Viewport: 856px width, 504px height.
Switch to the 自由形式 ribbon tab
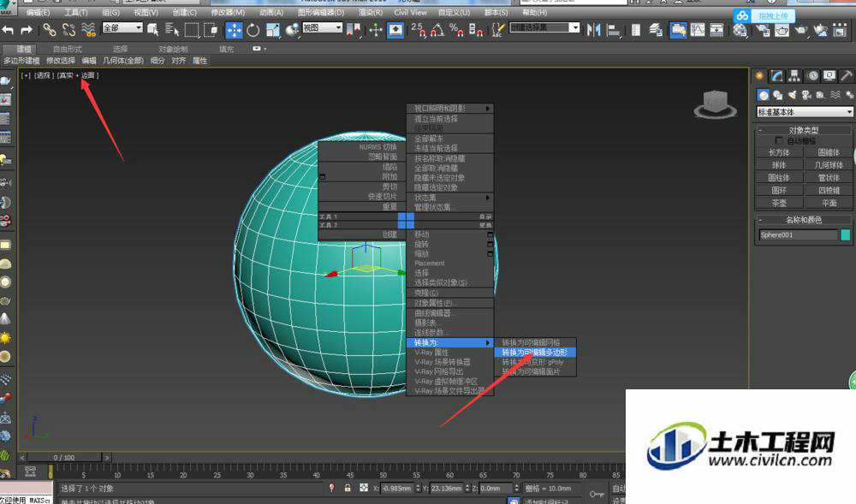point(67,49)
